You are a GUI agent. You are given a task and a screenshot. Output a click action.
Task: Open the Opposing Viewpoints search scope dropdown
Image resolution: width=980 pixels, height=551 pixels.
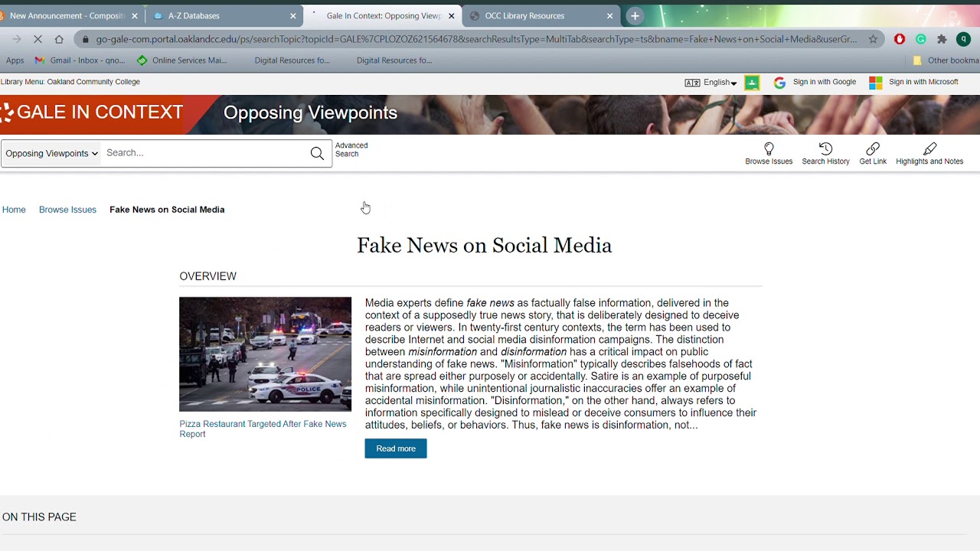(x=51, y=153)
